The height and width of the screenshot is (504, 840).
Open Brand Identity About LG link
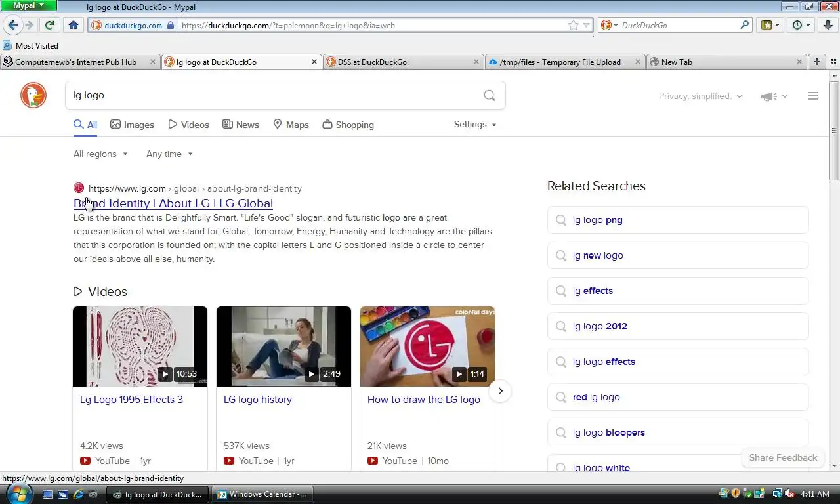pos(173,203)
